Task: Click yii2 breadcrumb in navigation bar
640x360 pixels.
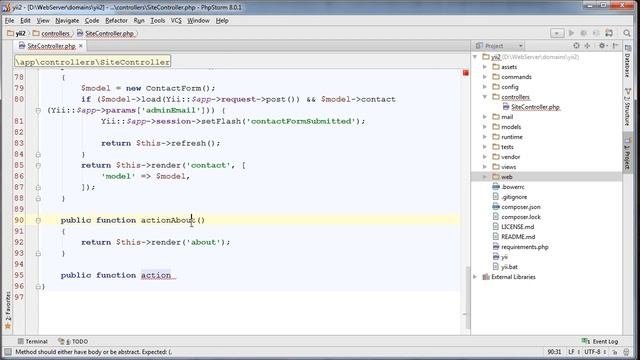Action: point(16,33)
